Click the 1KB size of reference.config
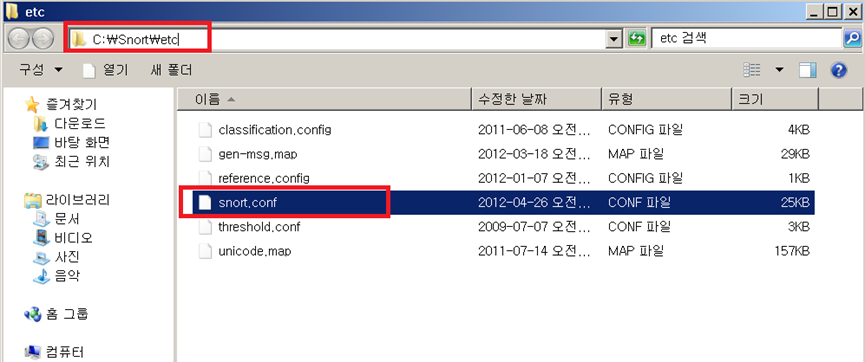The height and width of the screenshot is (362, 865). [798, 179]
